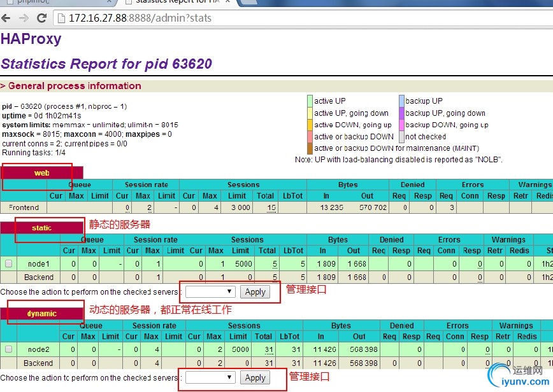This screenshot has height=392, width=553.
Task: Click the current conns = 2 line
Action: coord(64,144)
